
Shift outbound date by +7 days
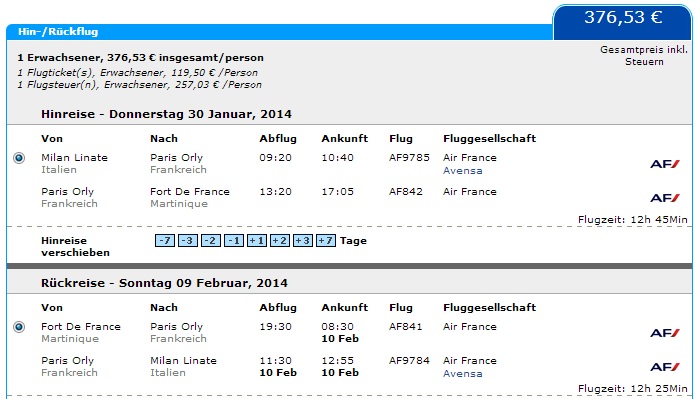326,241
